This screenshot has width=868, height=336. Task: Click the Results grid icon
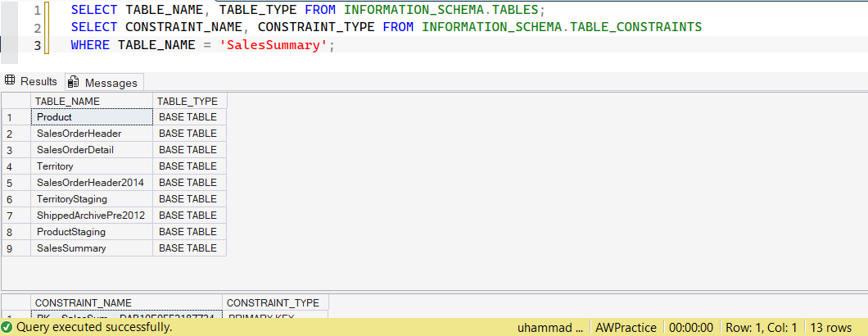coord(9,81)
